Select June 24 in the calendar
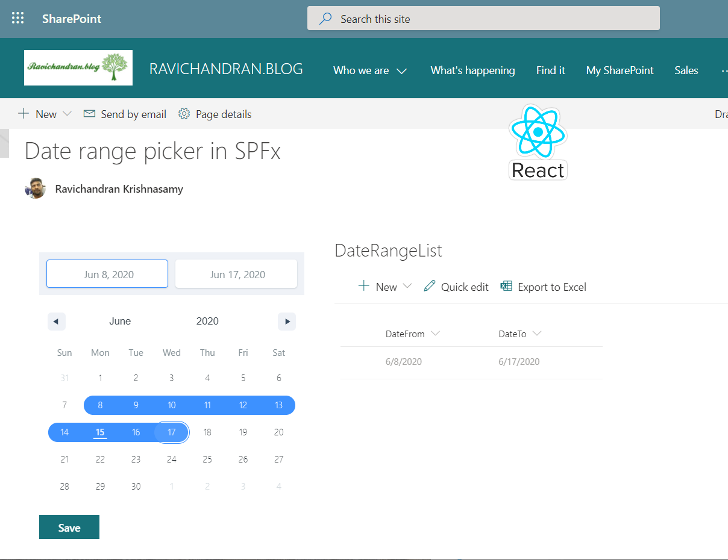This screenshot has height=560, width=728. click(172, 459)
